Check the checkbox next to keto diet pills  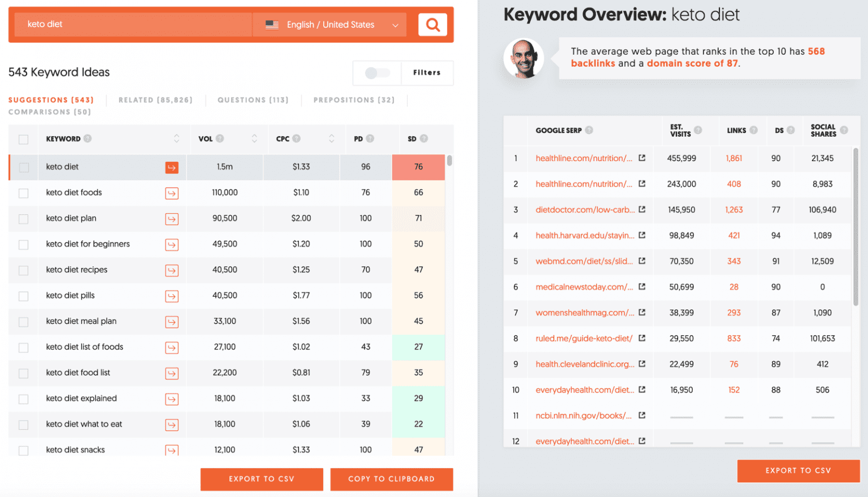click(x=23, y=296)
